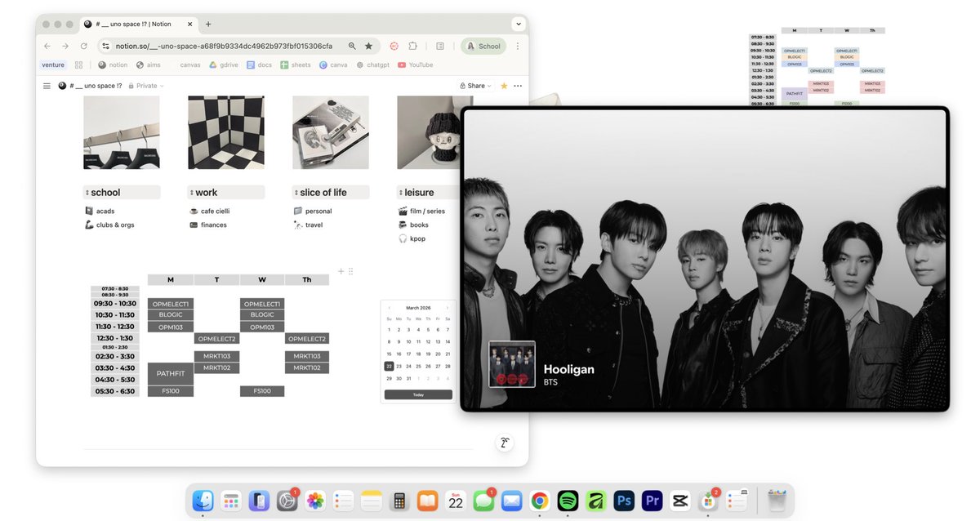Open the venture bookmark
The height and width of the screenshot is (521, 980).
[x=52, y=65]
